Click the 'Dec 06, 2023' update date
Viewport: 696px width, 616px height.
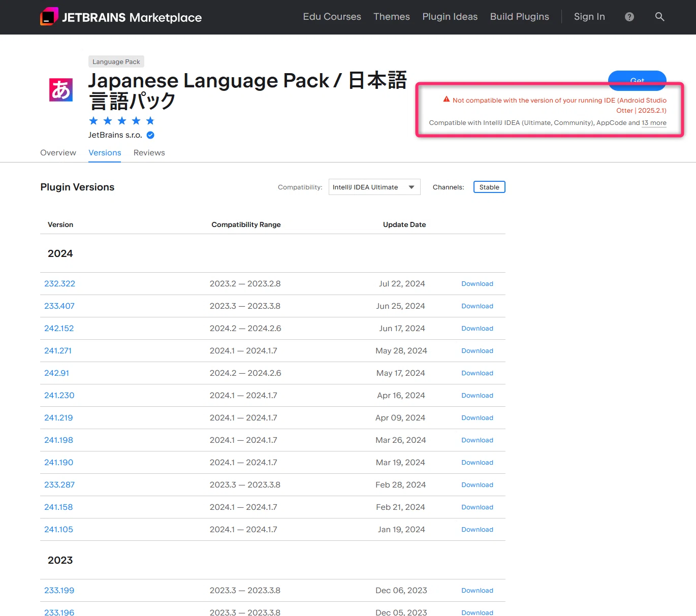click(x=401, y=591)
